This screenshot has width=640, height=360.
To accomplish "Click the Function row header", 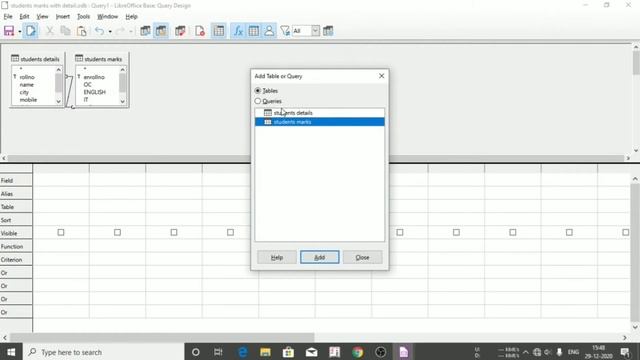I will point(16,247).
